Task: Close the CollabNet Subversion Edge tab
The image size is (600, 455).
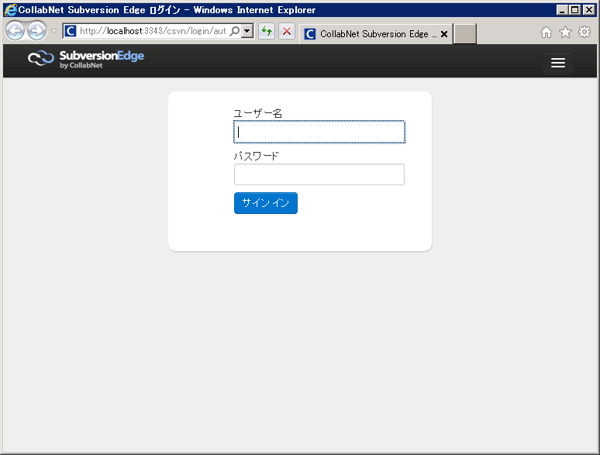Action: [444, 34]
